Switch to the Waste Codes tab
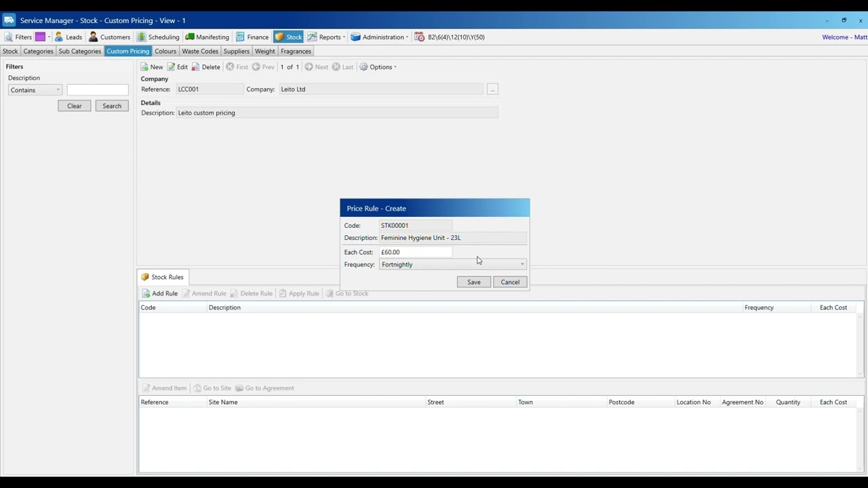 [200, 51]
